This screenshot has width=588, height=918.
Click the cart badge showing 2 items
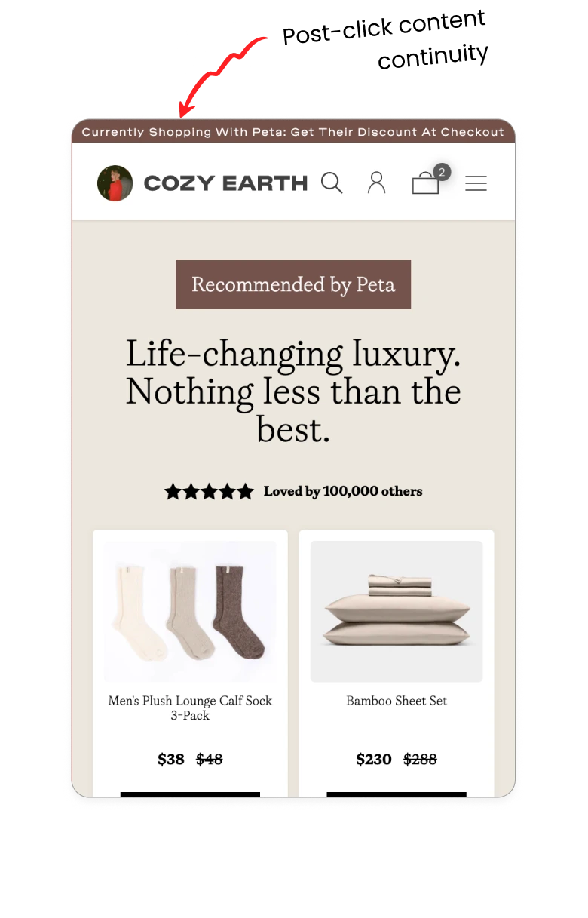tap(442, 172)
